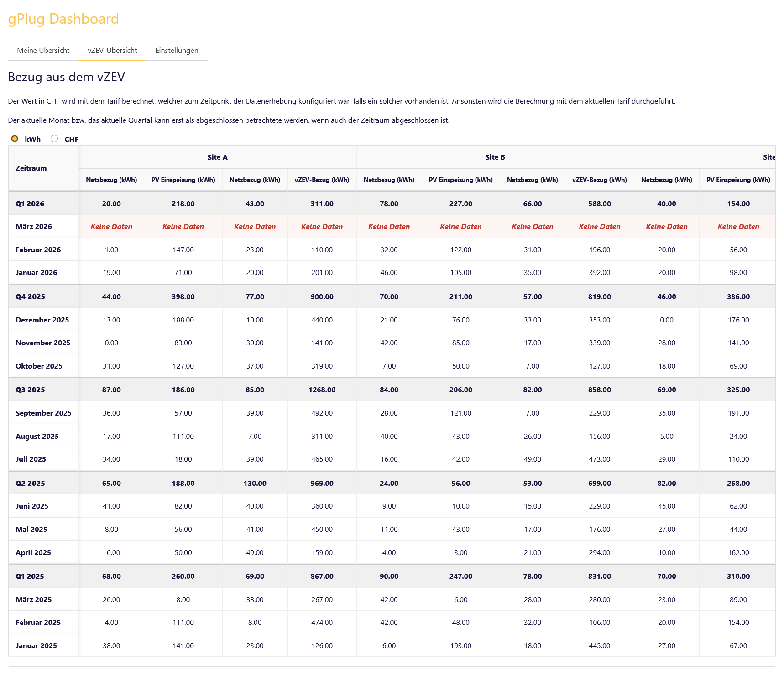
Task: Click the 900.00 value in Q4 2025
Action: 322,297
